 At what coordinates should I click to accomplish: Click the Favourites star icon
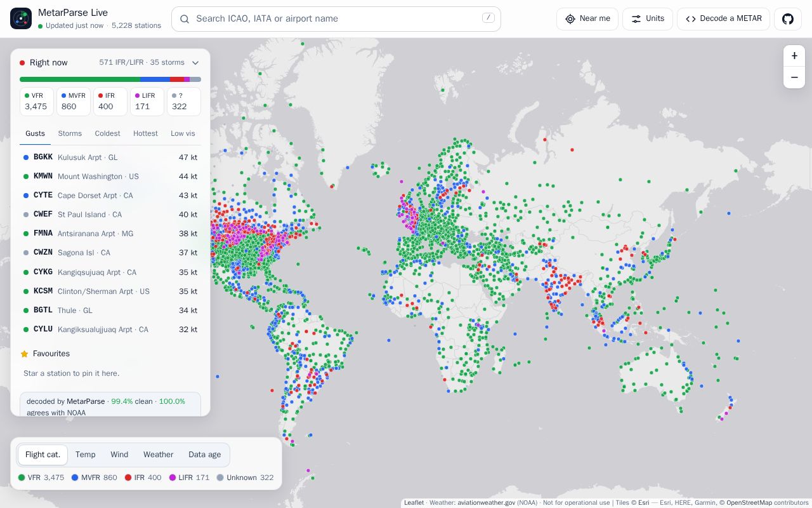[24, 354]
